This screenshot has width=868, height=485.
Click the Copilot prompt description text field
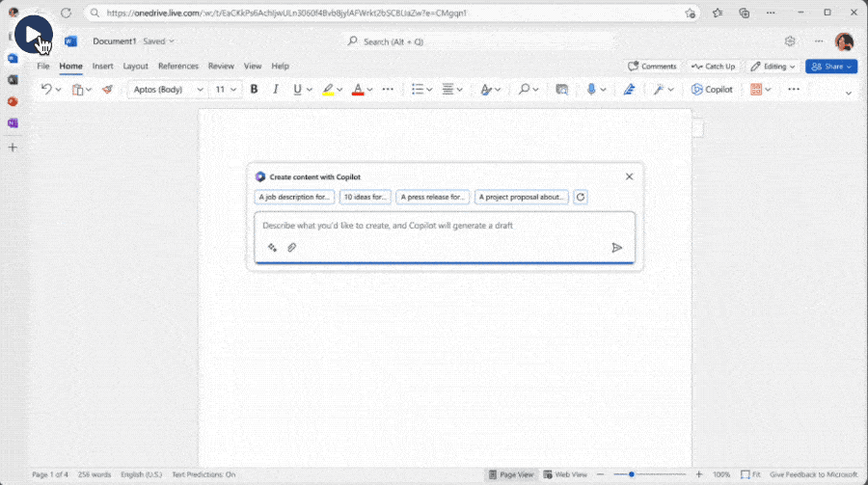pyautogui.click(x=444, y=226)
